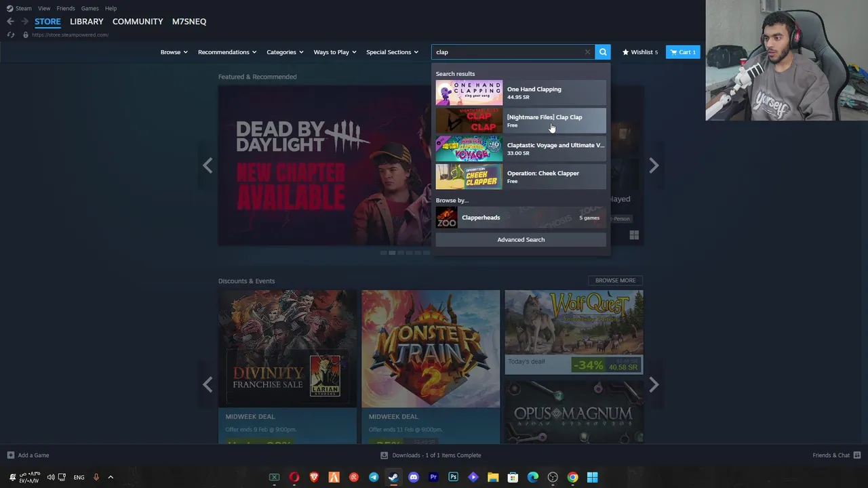Viewport: 868px width, 488px height.
Task: Open Friends & Chat
Action: click(836, 455)
